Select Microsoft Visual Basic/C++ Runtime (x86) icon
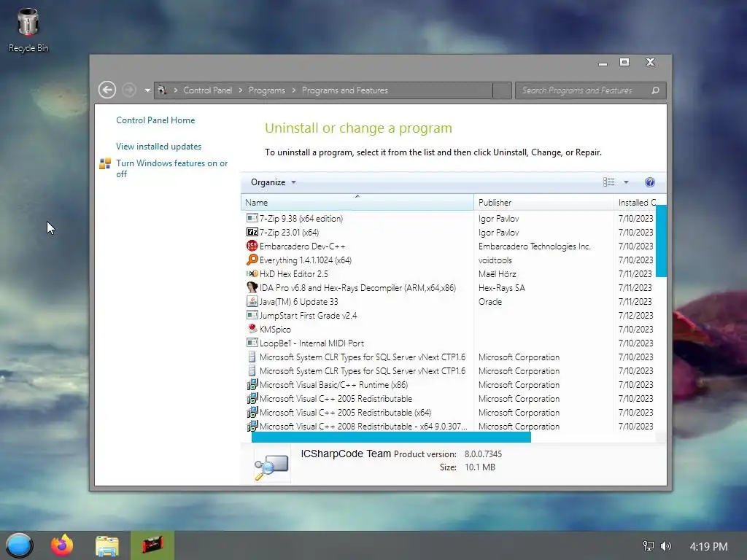This screenshot has width=747, height=560. (252, 384)
